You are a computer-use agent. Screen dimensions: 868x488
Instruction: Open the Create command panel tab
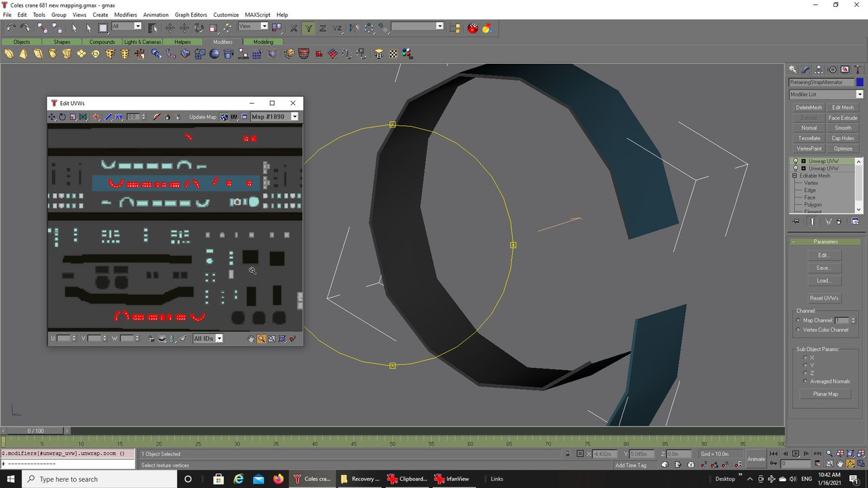(x=793, y=69)
